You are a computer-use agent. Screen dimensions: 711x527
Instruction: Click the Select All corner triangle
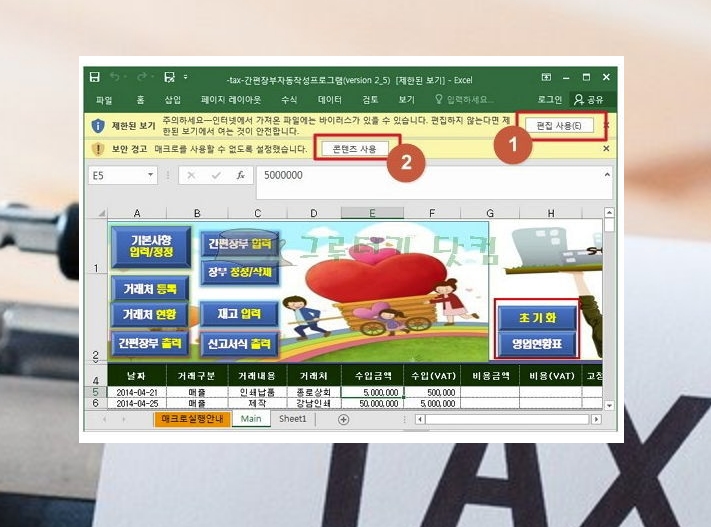(x=102, y=213)
